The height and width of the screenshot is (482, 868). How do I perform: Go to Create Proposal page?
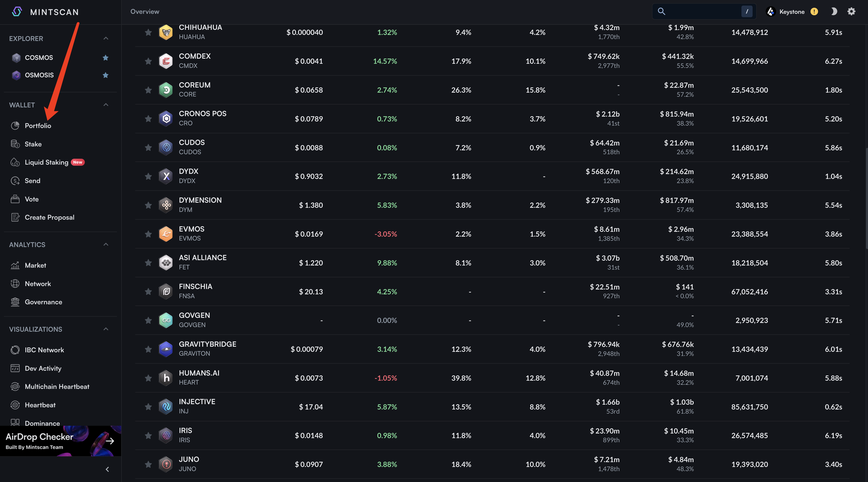(x=49, y=217)
